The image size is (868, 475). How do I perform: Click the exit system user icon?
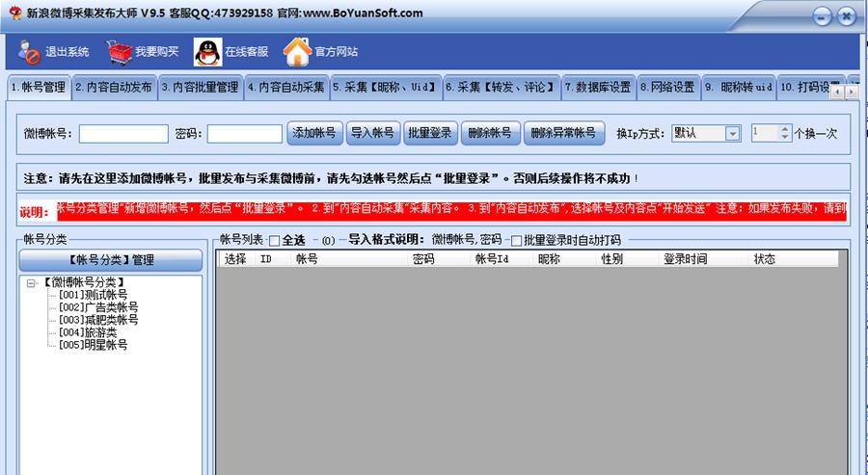click(x=28, y=51)
